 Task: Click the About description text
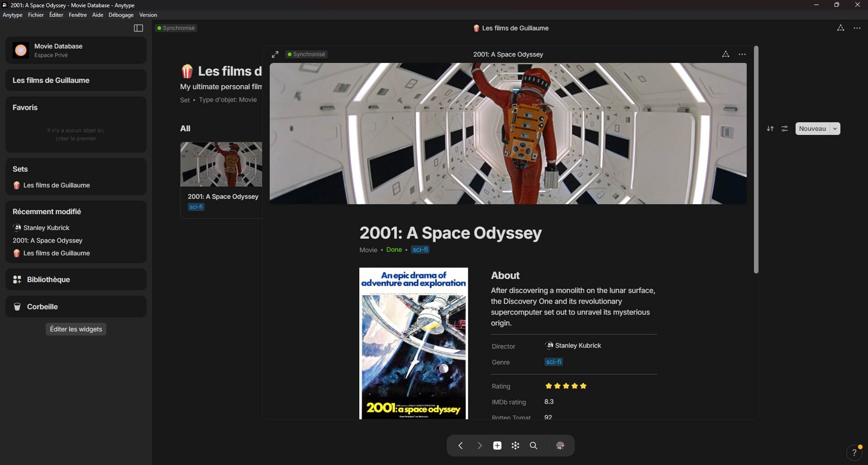(x=573, y=307)
